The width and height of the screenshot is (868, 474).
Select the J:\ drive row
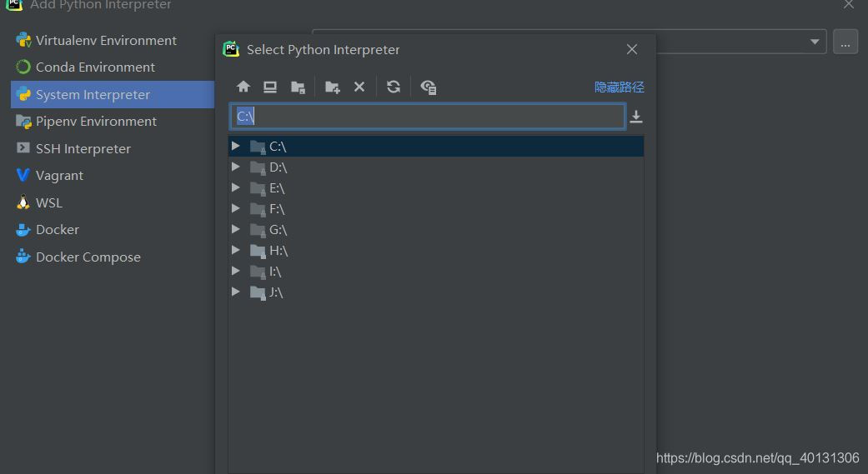coord(436,292)
